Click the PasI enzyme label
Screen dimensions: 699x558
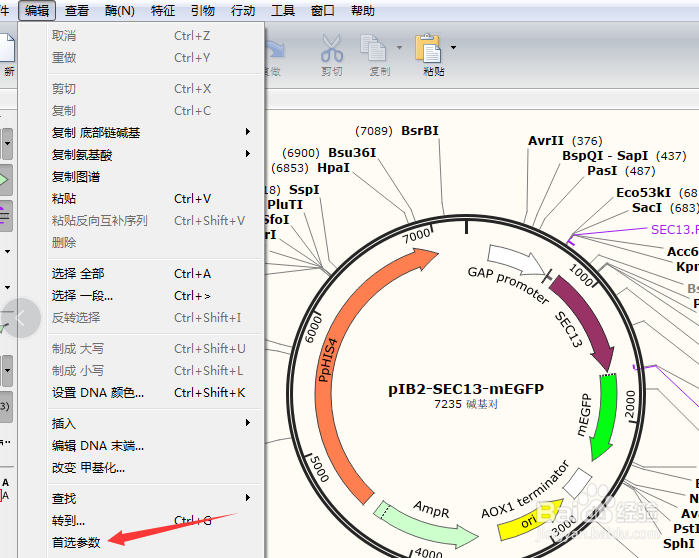coord(602,171)
